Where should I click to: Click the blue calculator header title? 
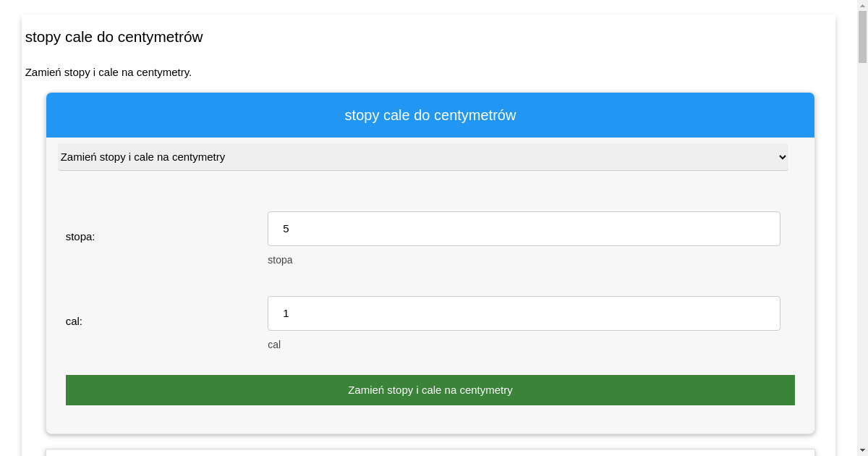click(x=430, y=115)
